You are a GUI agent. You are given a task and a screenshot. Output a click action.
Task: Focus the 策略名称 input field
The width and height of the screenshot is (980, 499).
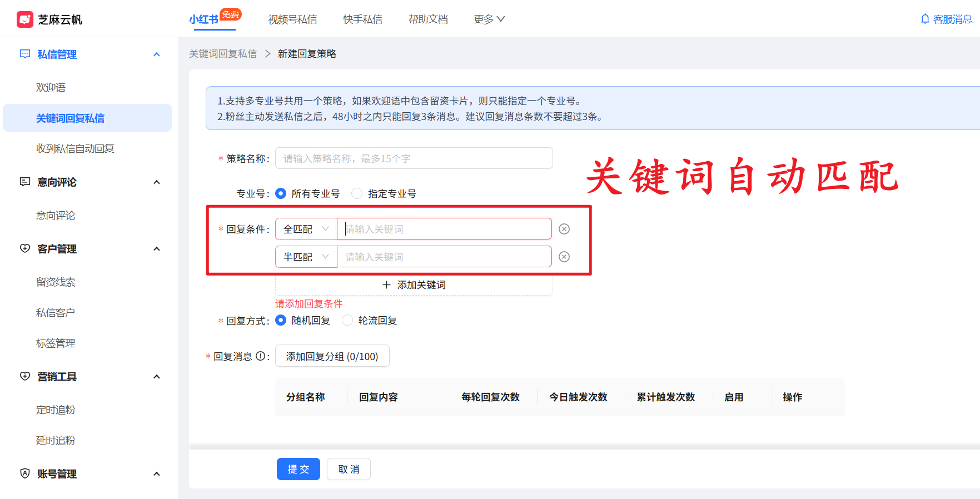point(414,158)
